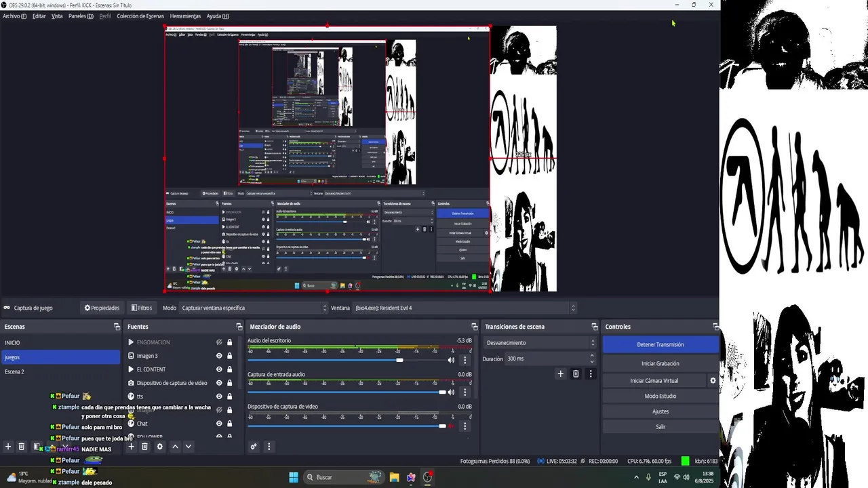
Task: Remove selected source with trash icon
Action: point(144,447)
